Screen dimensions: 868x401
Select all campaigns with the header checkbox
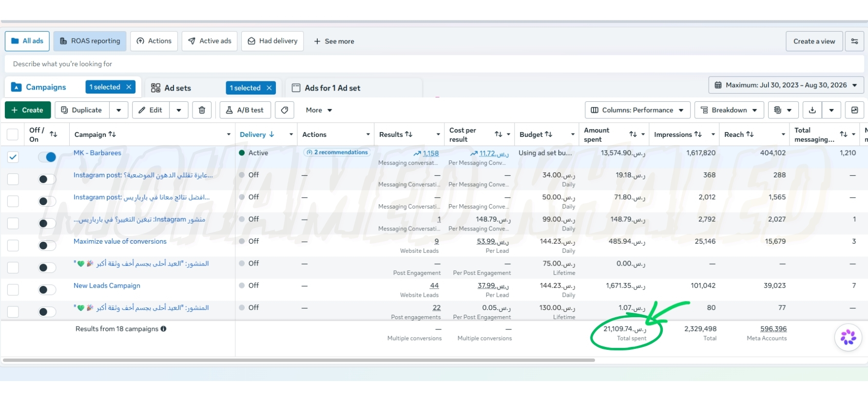[13, 134]
